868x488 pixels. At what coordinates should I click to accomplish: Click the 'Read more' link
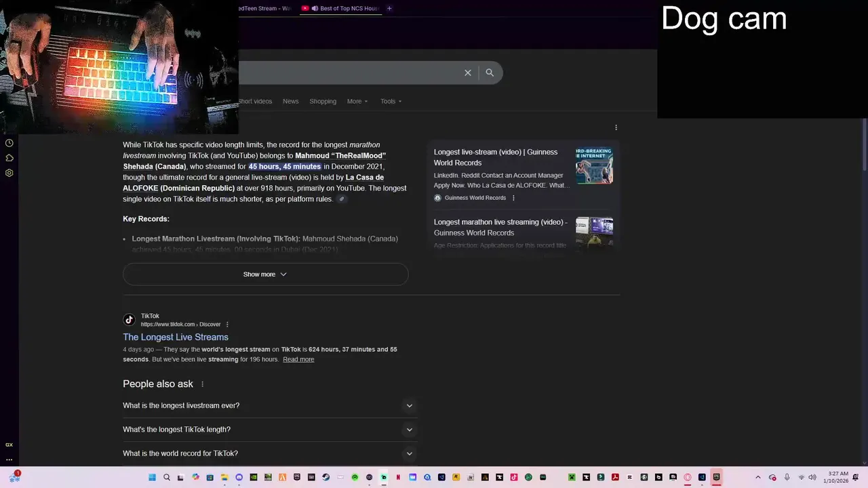coord(298,359)
